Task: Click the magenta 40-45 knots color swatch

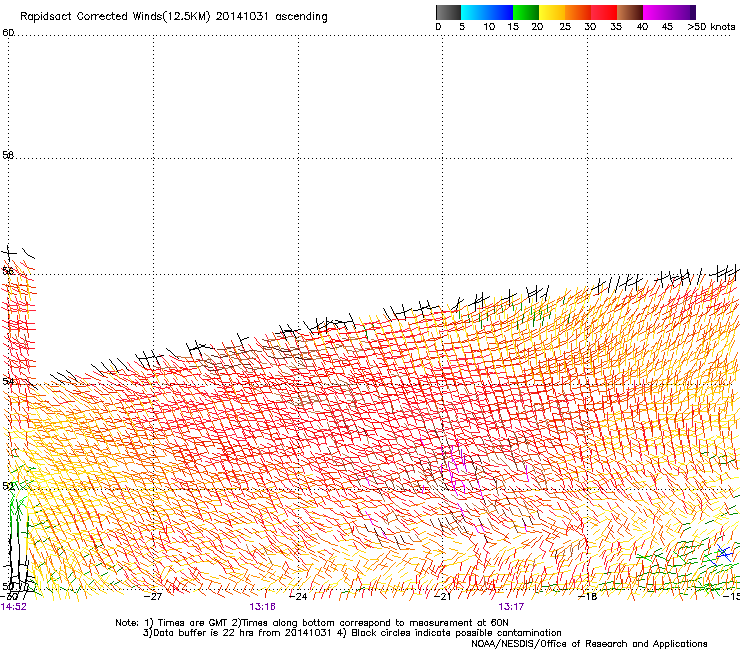Action: point(656,12)
